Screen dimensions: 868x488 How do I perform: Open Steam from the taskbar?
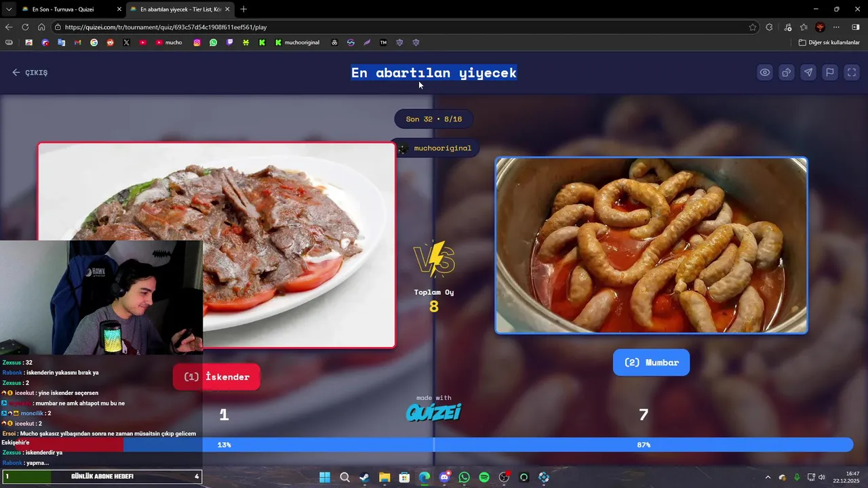point(365,477)
